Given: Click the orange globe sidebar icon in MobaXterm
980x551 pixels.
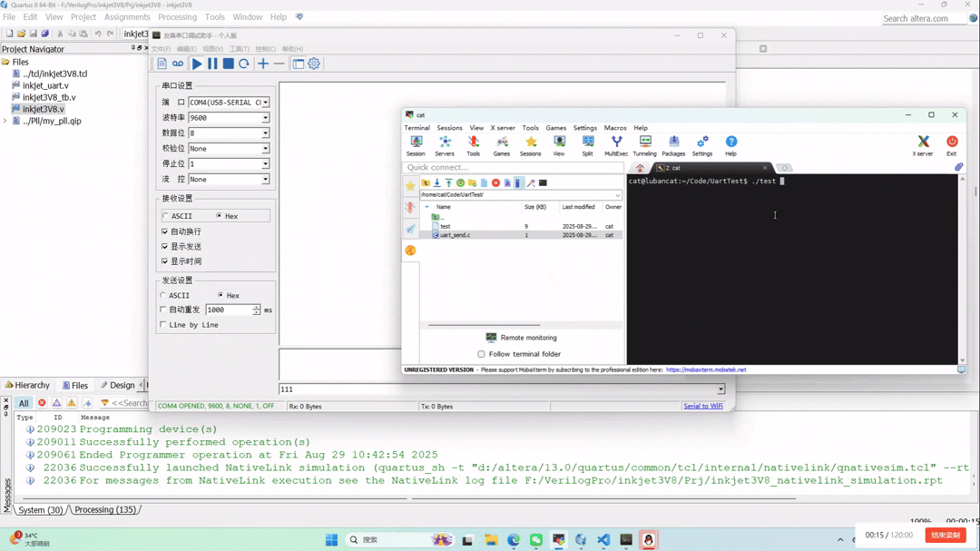Looking at the screenshot, I should (x=410, y=251).
